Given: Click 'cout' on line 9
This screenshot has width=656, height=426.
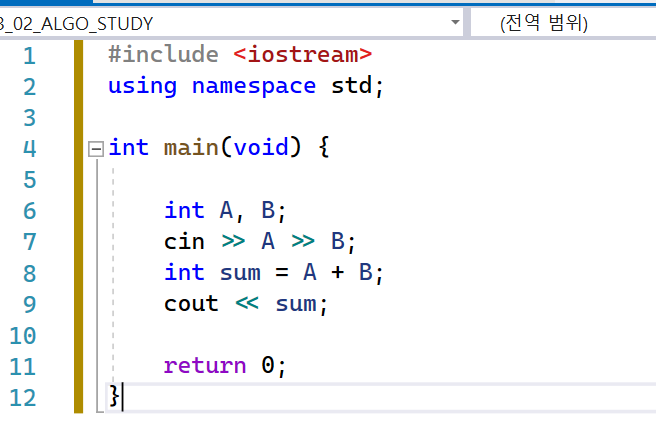Looking at the screenshot, I should coord(191,304).
